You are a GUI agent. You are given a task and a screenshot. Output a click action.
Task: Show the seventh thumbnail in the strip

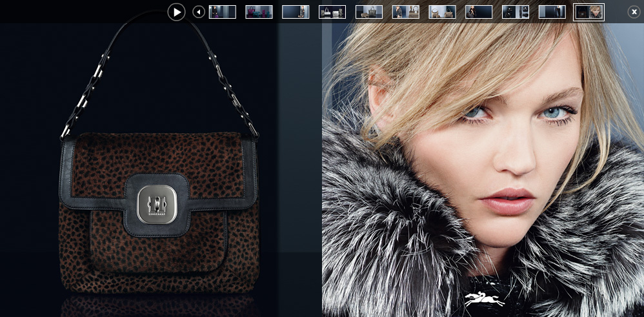click(442, 12)
